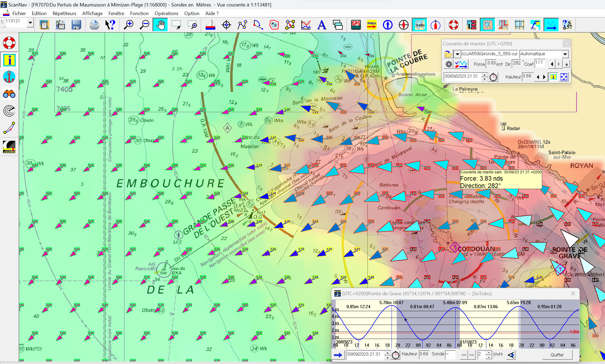Click the blue north-up arrow circle icon
Image resolution: width=605 pixels, height=364 pixels.
point(388,25)
